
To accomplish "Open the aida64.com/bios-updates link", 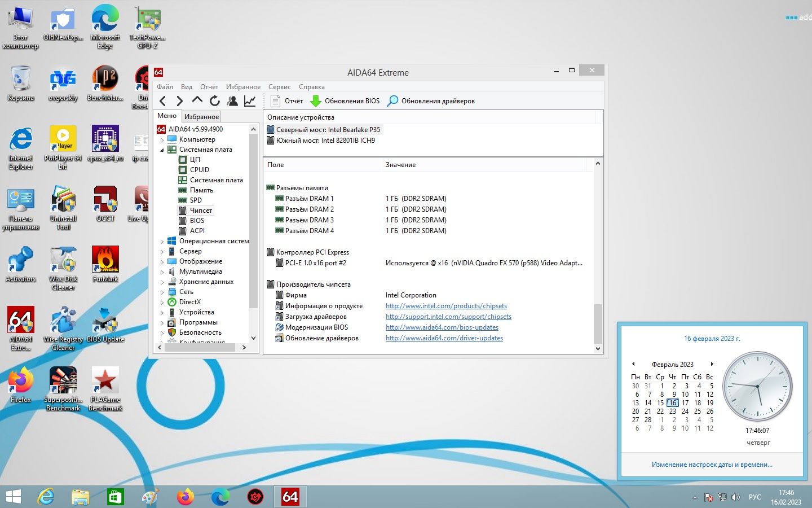I will pyautogui.click(x=442, y=327).
